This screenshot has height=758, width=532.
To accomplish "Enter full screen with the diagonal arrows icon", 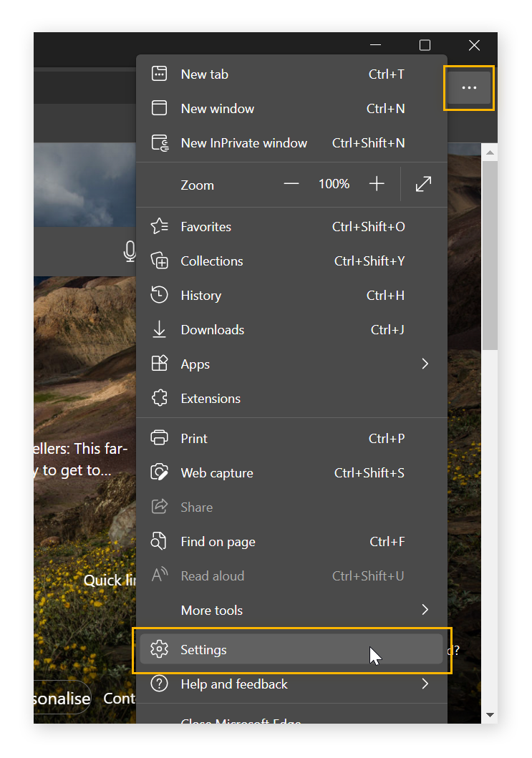I will [423, 184].
